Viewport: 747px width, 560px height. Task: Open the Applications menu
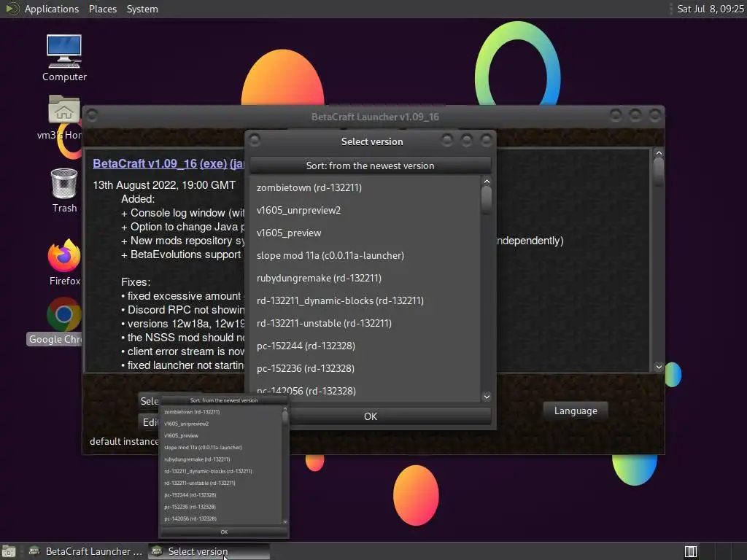[52, 9]
